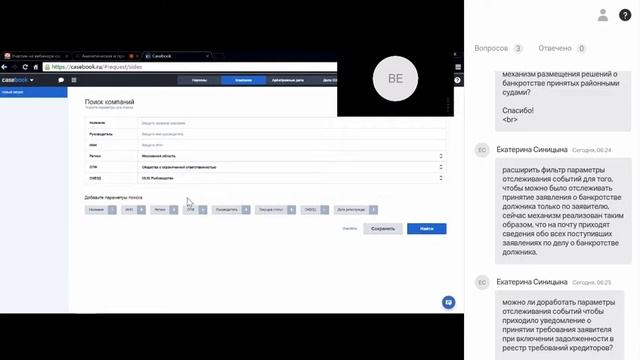The height and width of the screenshot is (360, 640).
Task: Open the list icon next to chat bubble
Action: [x=74, y=80]
